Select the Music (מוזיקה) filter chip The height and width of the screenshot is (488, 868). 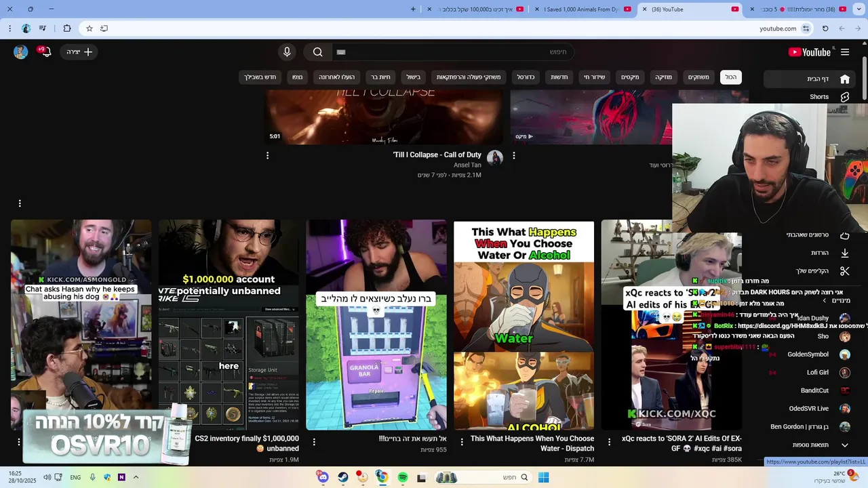coord(663,77)
